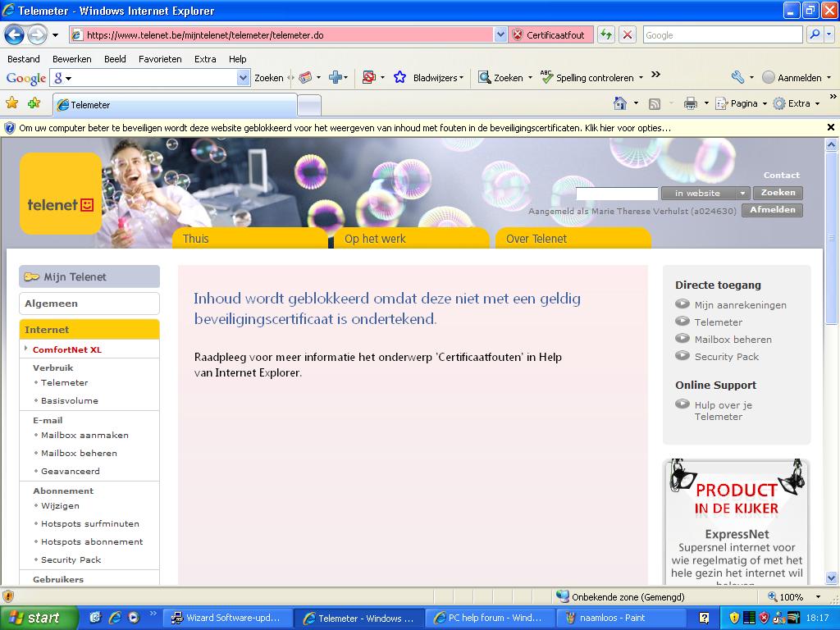
Task: Click the Home page icon
Action: [x=621, y=103]
